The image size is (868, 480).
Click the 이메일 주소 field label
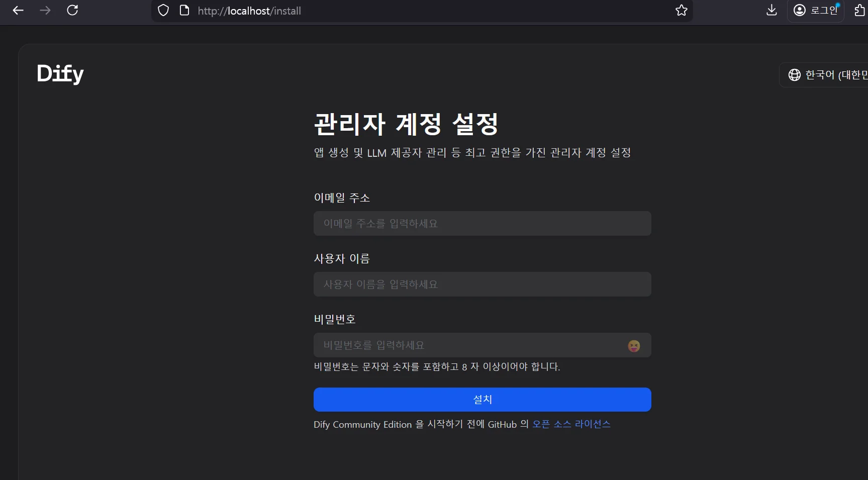click(342, 198)
